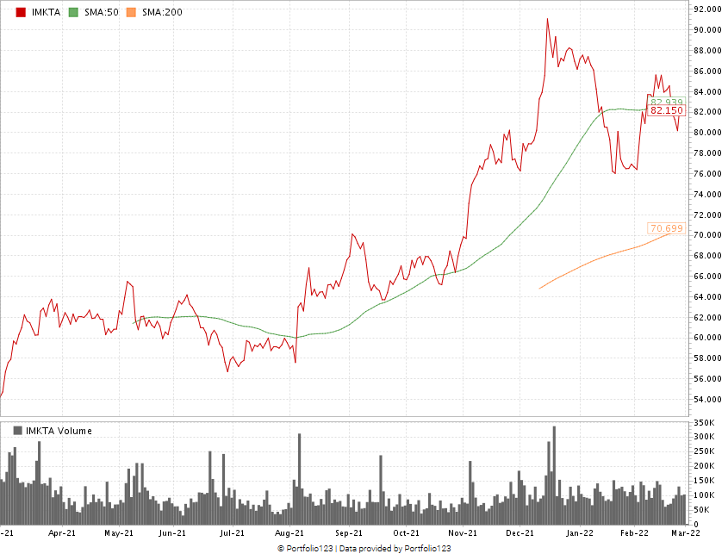Image resolution: width=728 pixels, height=560 pixels.
Task: Click the Jun-21 date axis label
Action: coord(172,533)
